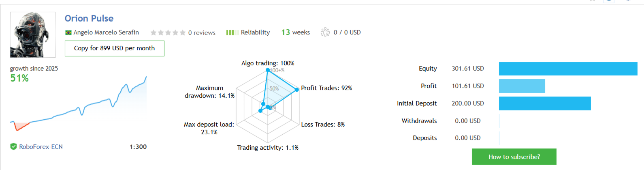The width and height of the screenshot is (644, 170).
Task: Open the RoboForex-ECN broker link
Action: [x=41, y=147]
